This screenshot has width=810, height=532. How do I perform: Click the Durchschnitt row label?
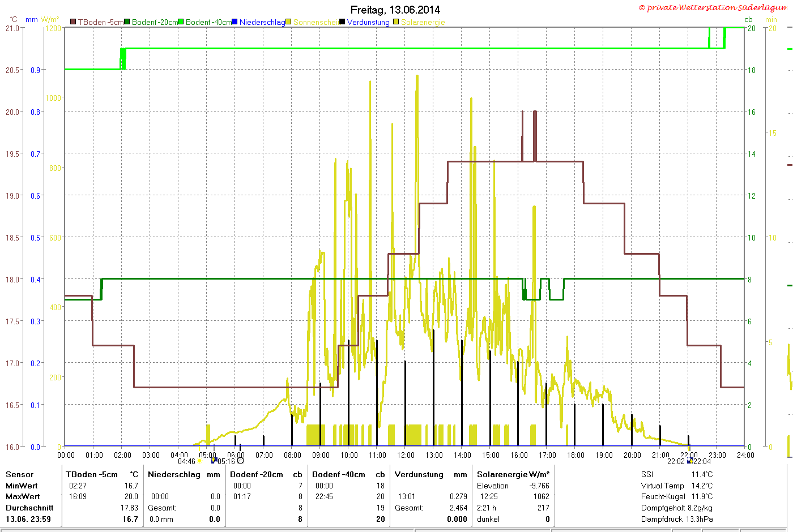point(29,508)
